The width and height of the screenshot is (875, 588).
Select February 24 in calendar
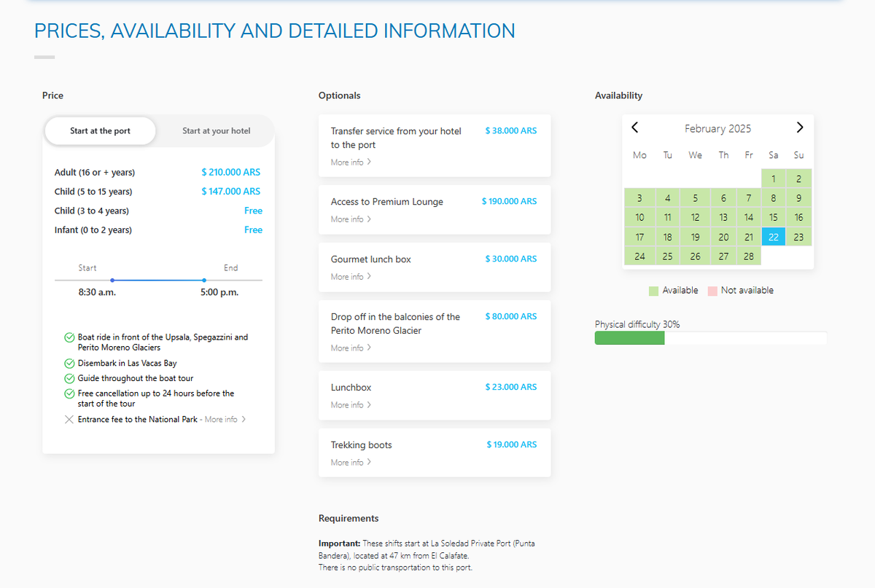pos(639,256)
